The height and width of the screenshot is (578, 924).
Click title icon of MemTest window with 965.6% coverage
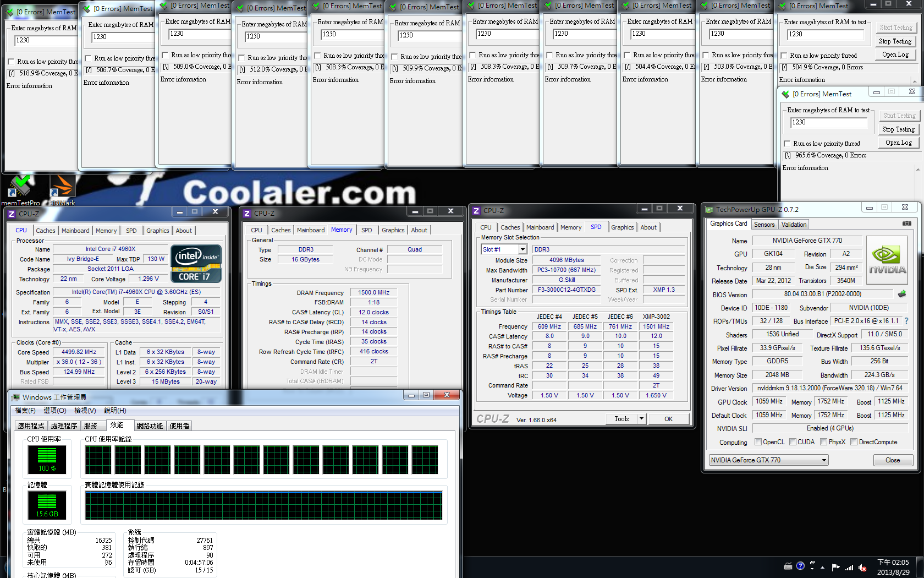click(785, 94)
